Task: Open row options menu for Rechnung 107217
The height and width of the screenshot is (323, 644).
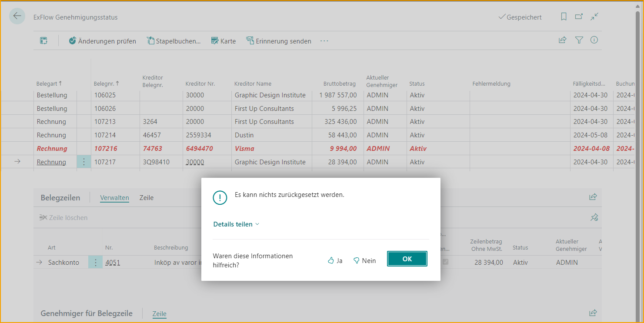Action: click(x=84, y=162)
